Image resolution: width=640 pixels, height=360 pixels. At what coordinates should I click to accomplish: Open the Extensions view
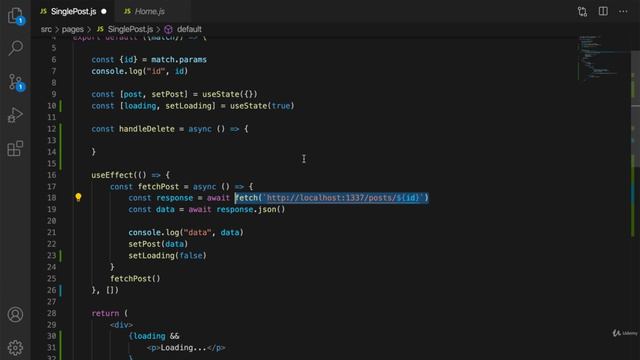[x=16, y=149]
